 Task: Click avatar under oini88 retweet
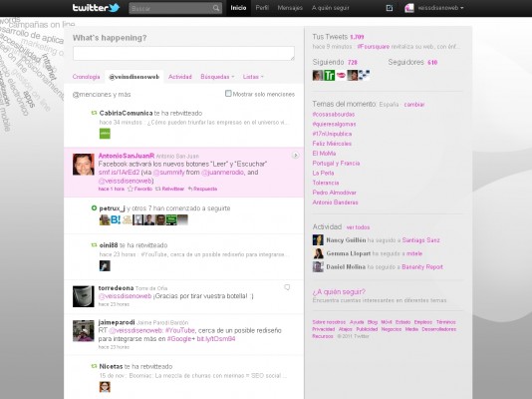tap(105, 265)
